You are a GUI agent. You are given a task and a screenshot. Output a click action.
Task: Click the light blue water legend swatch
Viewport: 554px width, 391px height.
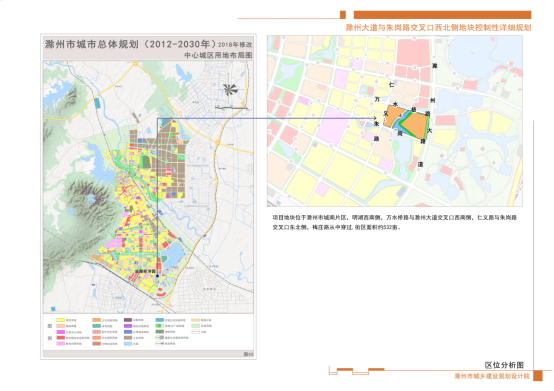click(128, 344)
